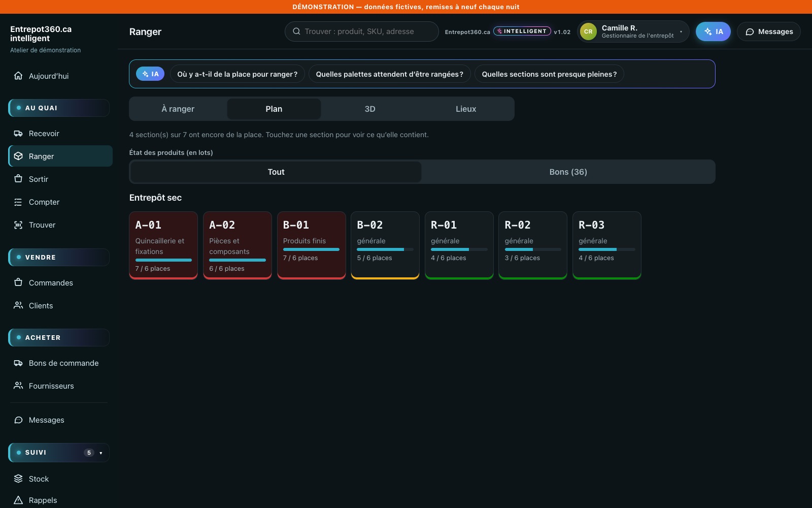Open the B-02 générale section card
The width and height of the screenshot is (812, 508).
point(385,245)
